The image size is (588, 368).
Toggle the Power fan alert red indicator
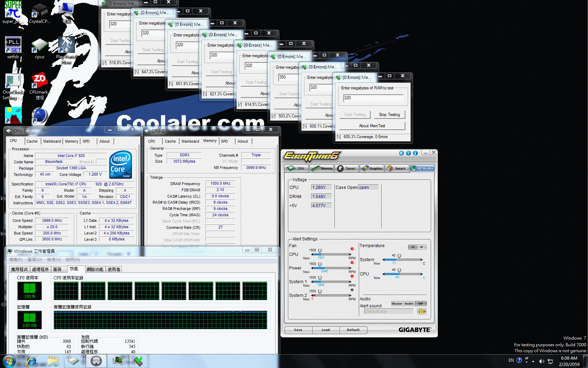(352, 263)
